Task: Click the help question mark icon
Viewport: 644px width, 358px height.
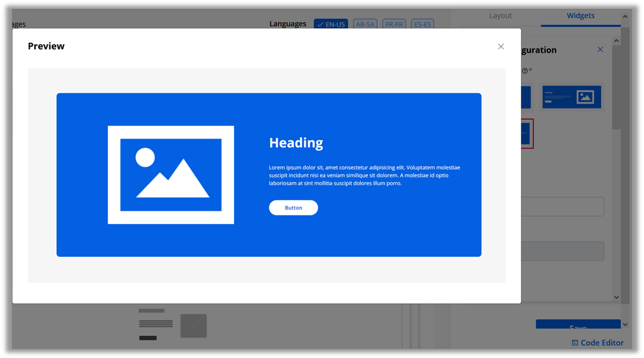Action: pos(525,71)
